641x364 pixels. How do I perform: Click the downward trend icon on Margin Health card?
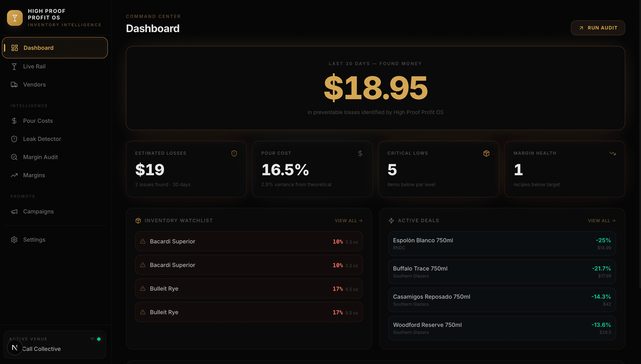(x=613, y=153)
